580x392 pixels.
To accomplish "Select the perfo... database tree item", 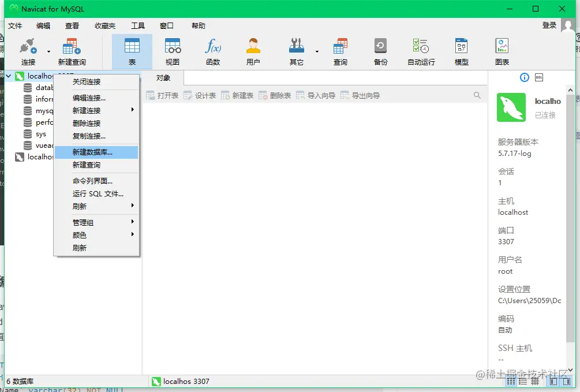I will tap(38, 122).
